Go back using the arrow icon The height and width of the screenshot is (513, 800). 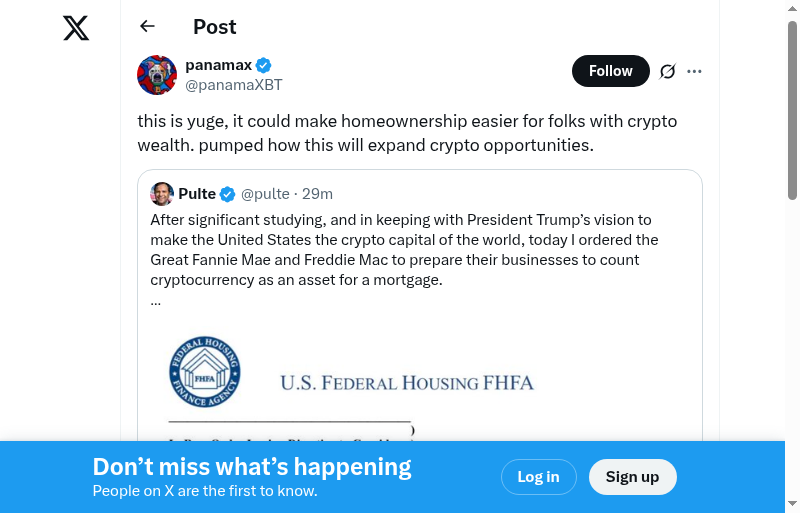(148, 27)
